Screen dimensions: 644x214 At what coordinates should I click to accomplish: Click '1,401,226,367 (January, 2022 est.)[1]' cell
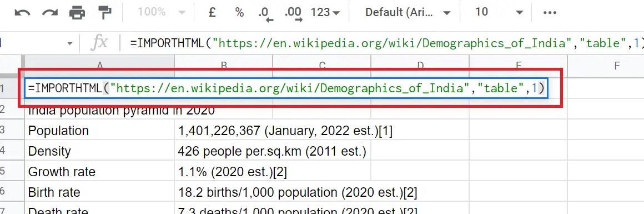point(285,131)
